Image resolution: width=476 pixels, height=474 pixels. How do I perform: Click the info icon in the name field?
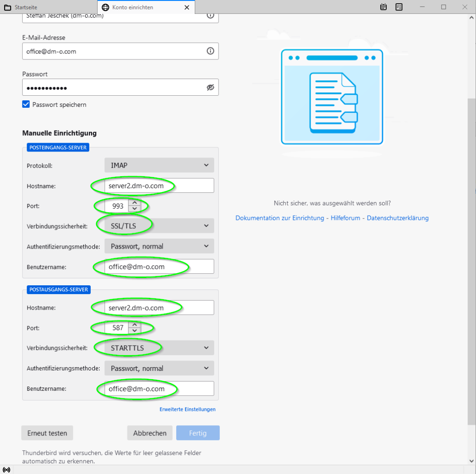(210, 15)
